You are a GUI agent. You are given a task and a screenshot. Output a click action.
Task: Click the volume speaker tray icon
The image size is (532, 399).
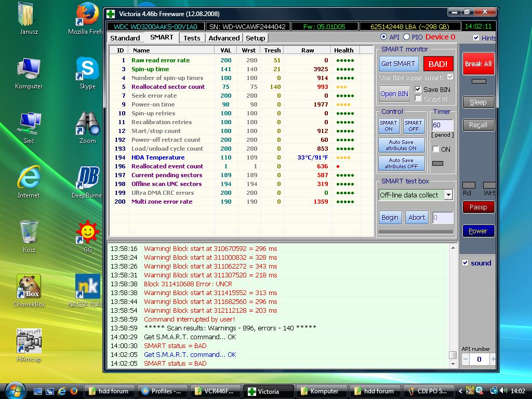pos(503,391)
